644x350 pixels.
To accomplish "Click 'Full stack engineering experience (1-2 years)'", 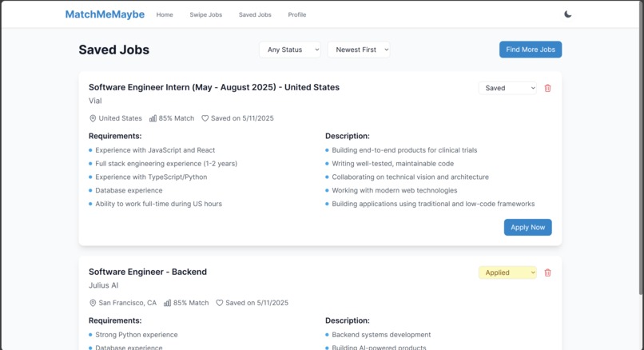I will pos(166,164).
